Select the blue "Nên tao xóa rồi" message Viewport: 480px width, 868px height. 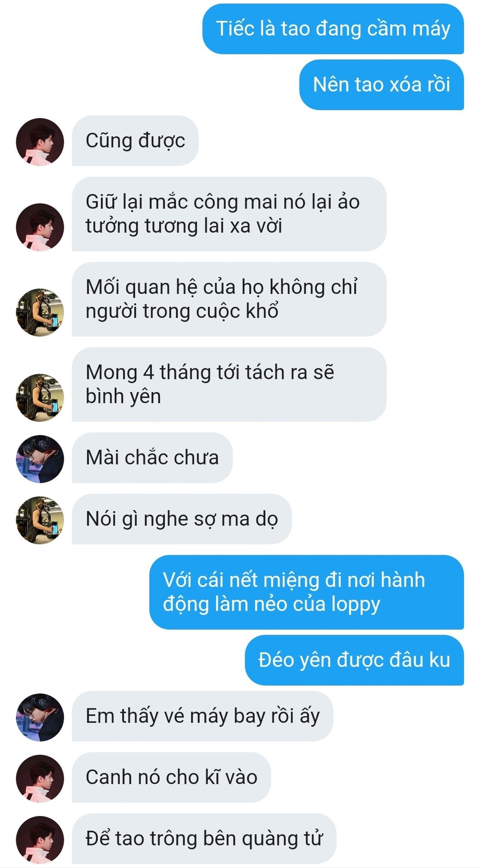(381, 85)
